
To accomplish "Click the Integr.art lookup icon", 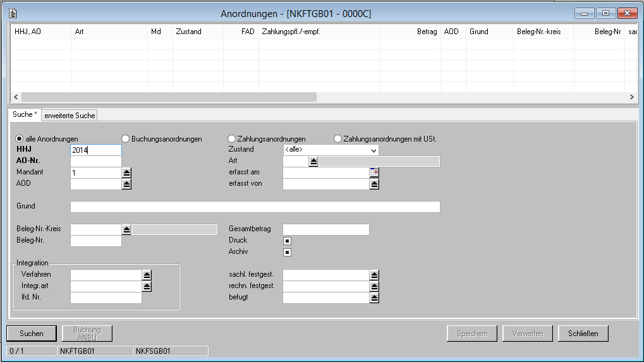I will [x=147, y=286].
